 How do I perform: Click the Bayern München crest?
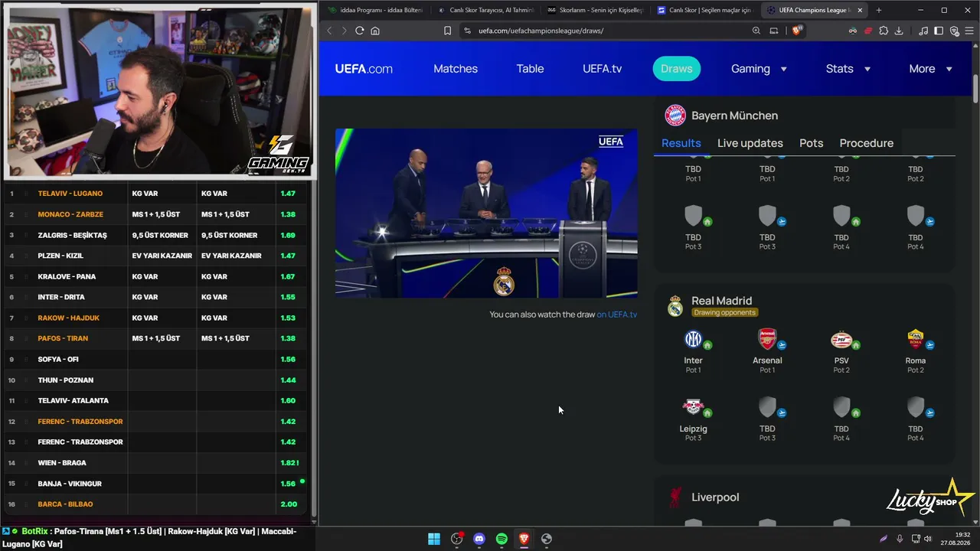(x=675, y=116)
